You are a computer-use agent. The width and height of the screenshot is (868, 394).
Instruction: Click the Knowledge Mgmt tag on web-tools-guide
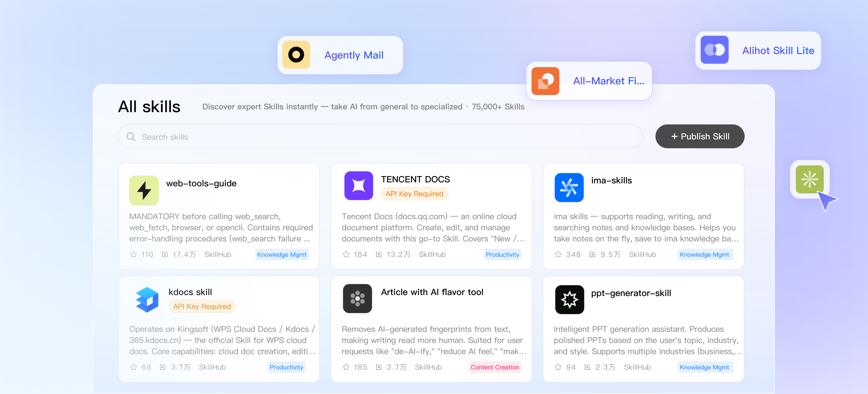coord(282,255)
